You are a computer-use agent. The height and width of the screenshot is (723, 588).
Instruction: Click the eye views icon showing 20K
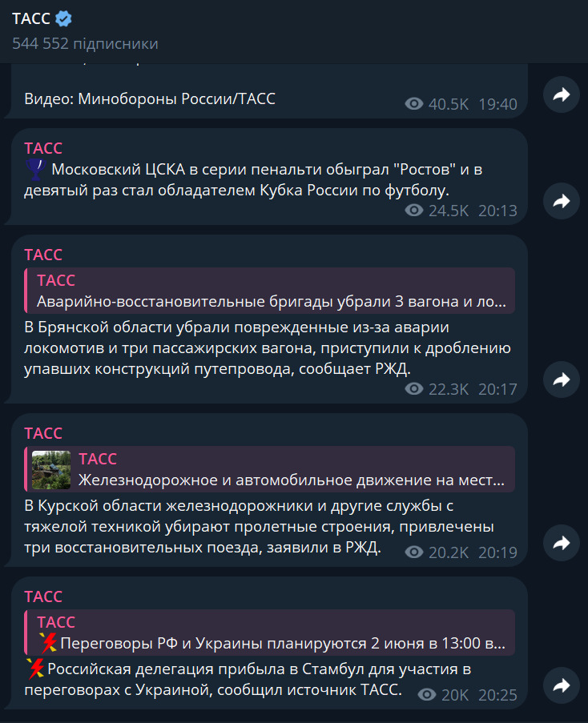click(x=427, y=694)
